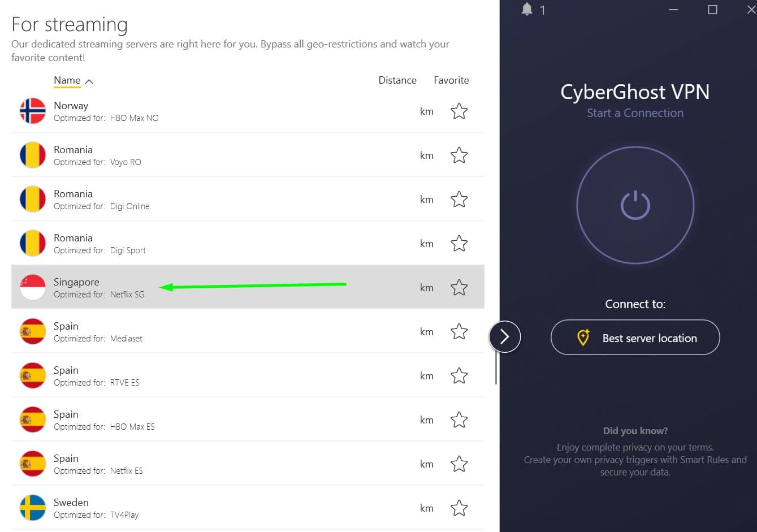This screenshot has height=532, width=757.
Task: Select Sweden server name
Action: coord(71,503)
